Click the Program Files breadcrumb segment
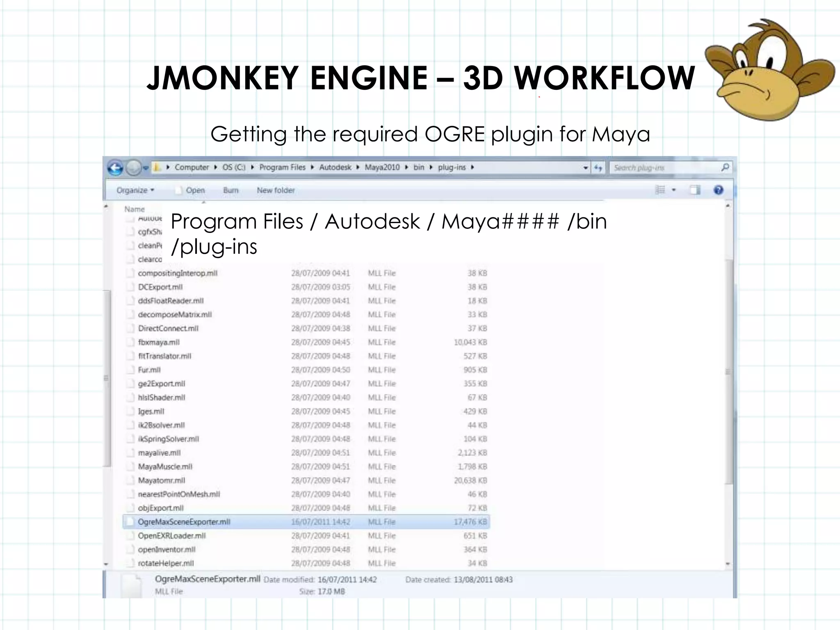This screenshot has width=840, height=630. [x=282, y=167]
